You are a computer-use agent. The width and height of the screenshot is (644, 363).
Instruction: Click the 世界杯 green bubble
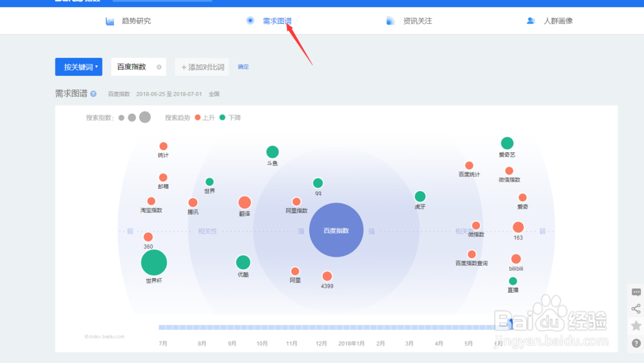[x=154, y=263]
